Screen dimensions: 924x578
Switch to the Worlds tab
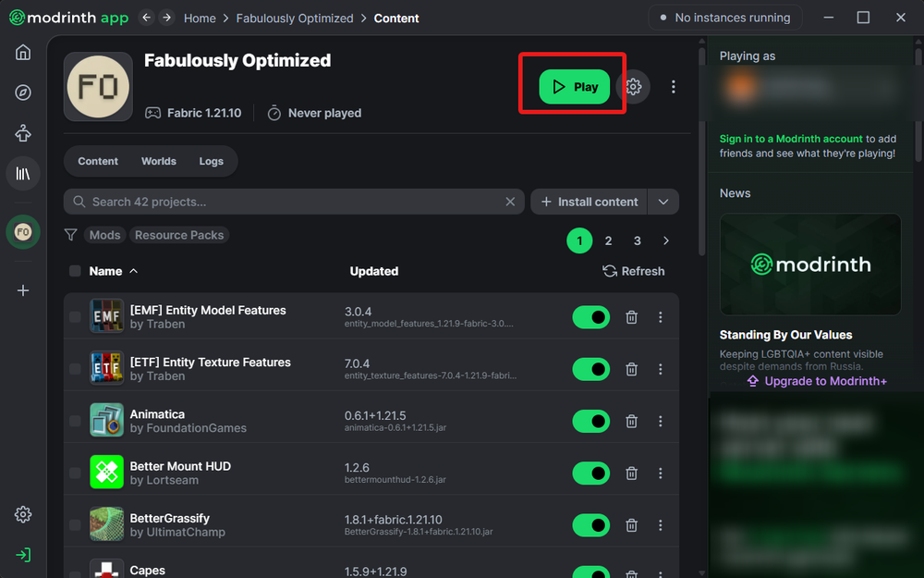tap(158, 161)
